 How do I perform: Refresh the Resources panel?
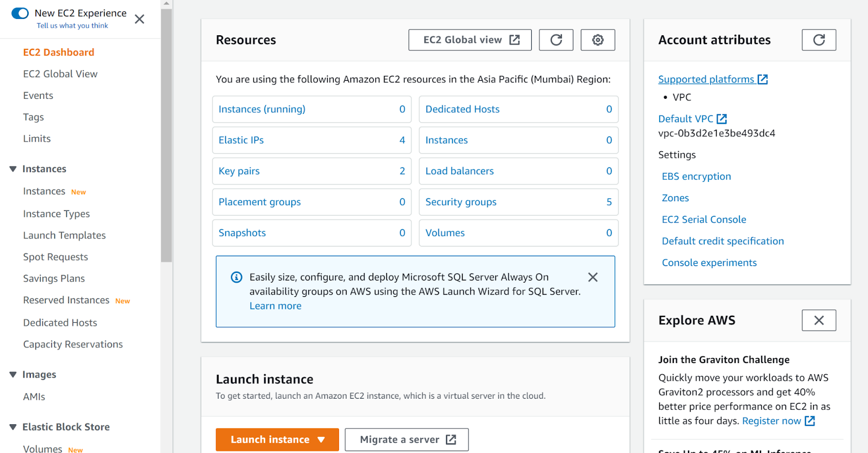point(556,40)
